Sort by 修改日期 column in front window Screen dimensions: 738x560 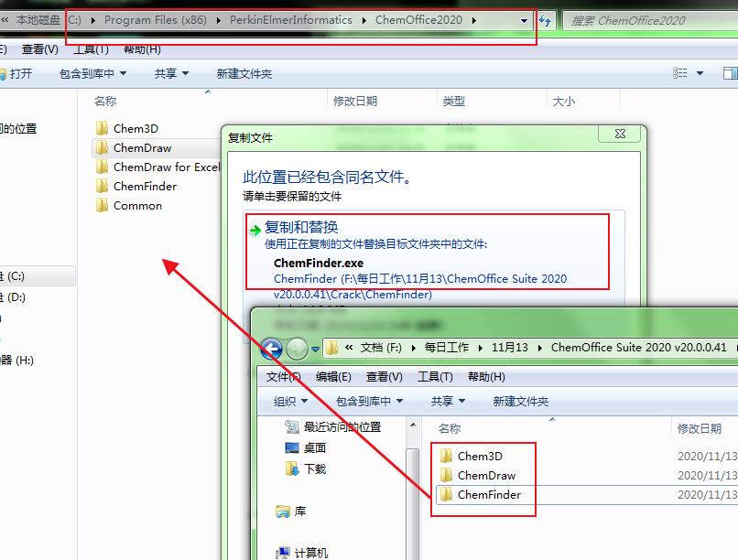[x=700, y=428]
